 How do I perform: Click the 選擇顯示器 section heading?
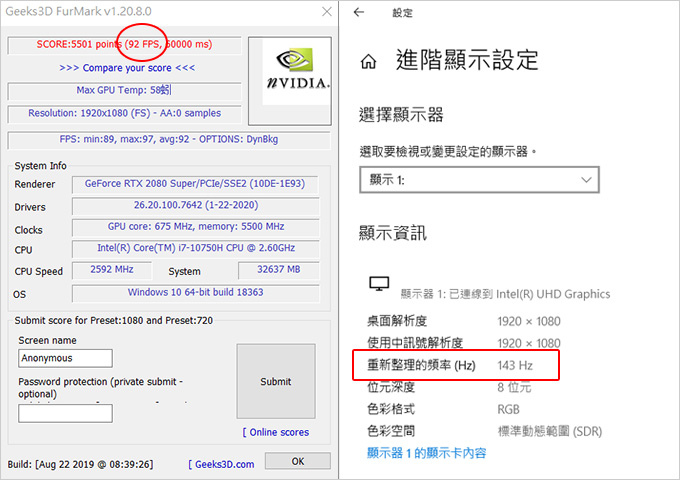point(401,115)
